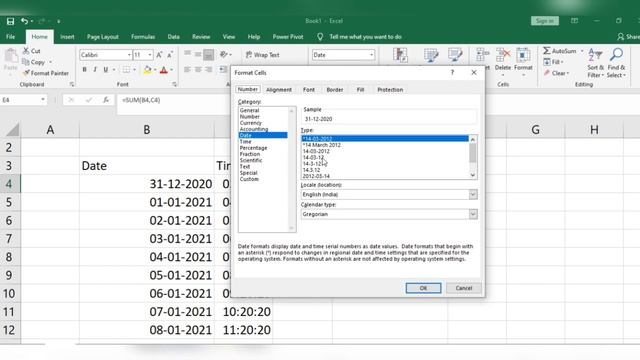Viewport: 640px width, 360px height.
Task: Toggle Bold formatting
Action: pos(84,70)
